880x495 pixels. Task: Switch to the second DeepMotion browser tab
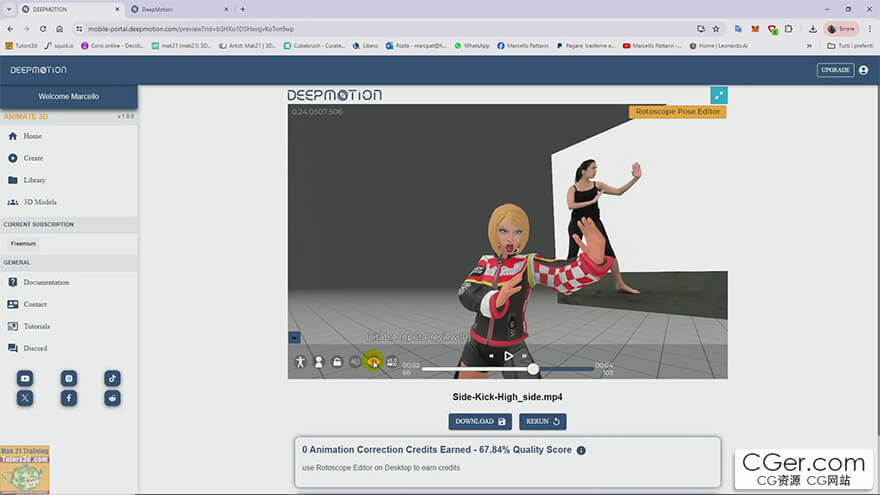(178, 10)
